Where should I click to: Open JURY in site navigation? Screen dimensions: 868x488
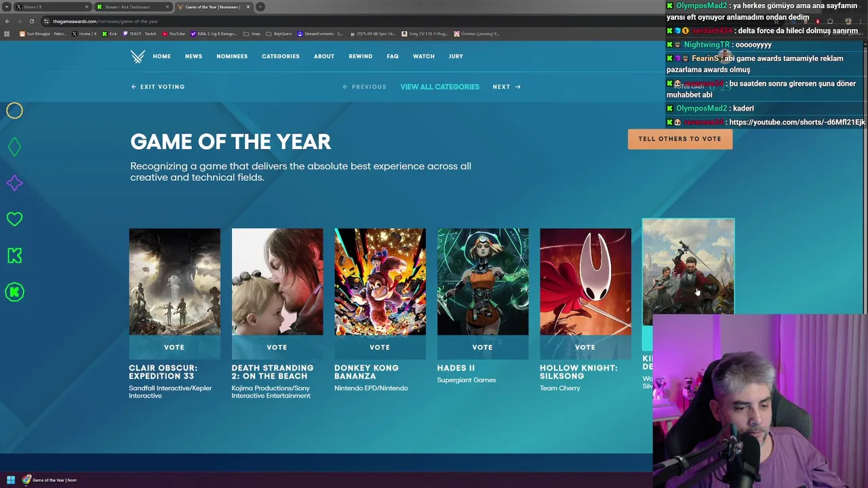tap(456, 56)
